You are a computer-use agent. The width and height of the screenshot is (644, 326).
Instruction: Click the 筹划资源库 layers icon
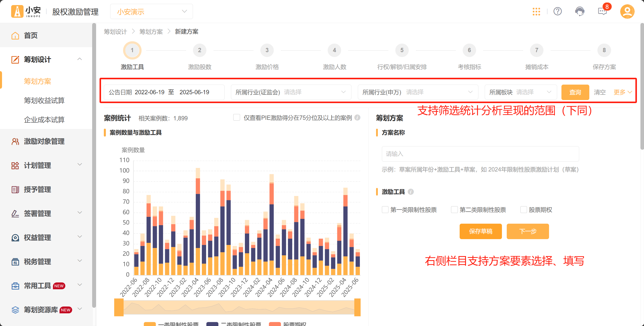[x=15, y=310]
